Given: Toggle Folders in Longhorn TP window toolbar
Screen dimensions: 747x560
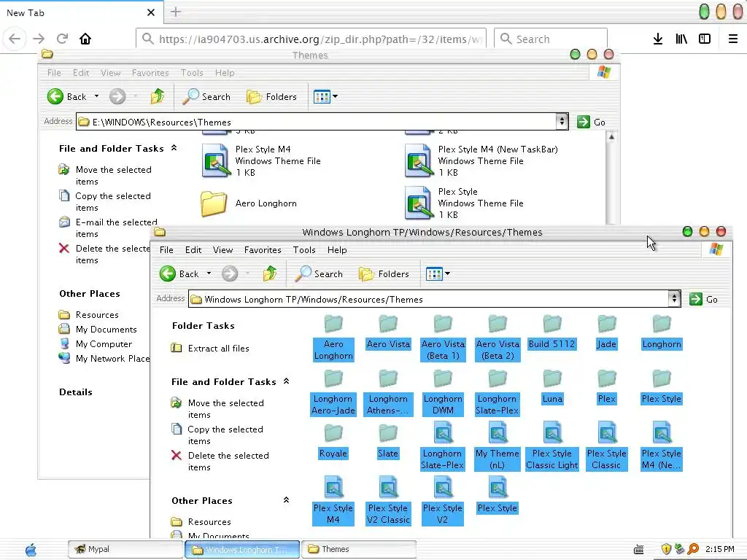Looking at the screenshot, I should tap(384, 274).
